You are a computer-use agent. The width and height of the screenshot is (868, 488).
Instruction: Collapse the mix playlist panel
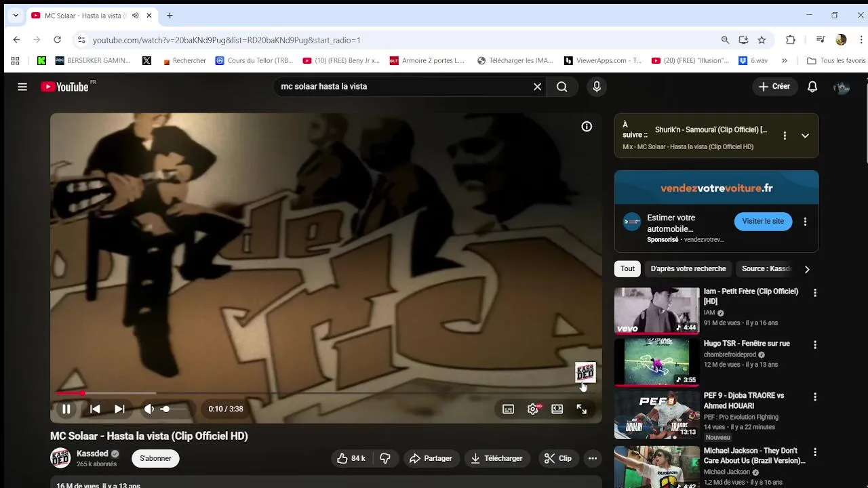click(805, 136)
